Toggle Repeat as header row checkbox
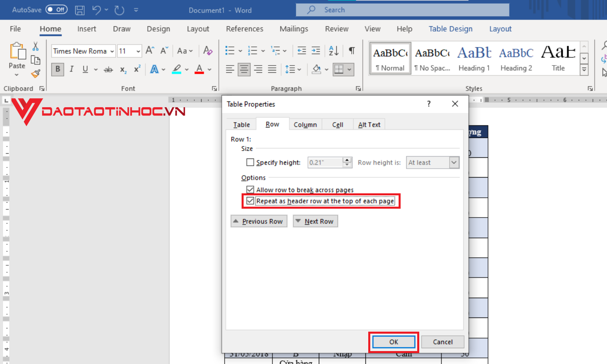 click(x=250, y=201)
